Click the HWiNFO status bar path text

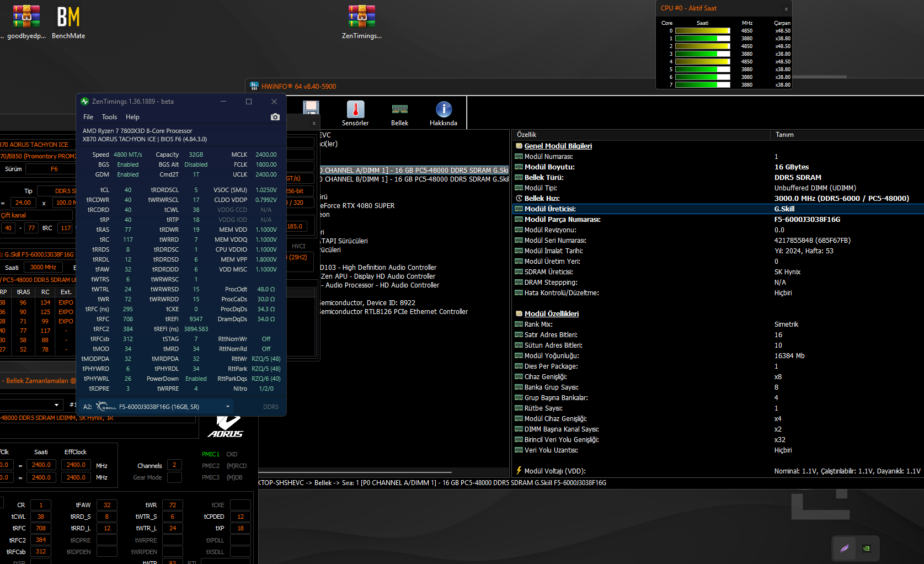click(432, 483)
